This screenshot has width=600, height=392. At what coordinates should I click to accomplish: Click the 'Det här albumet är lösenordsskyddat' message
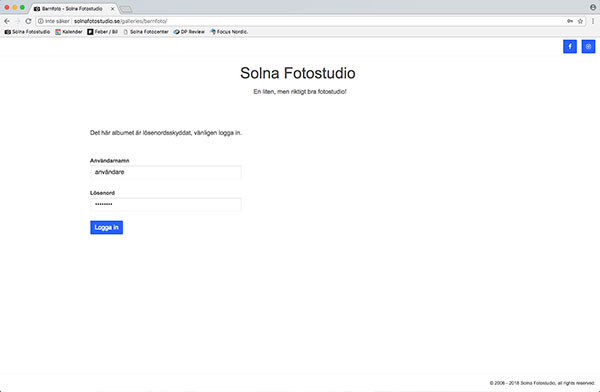pos(166,133)
